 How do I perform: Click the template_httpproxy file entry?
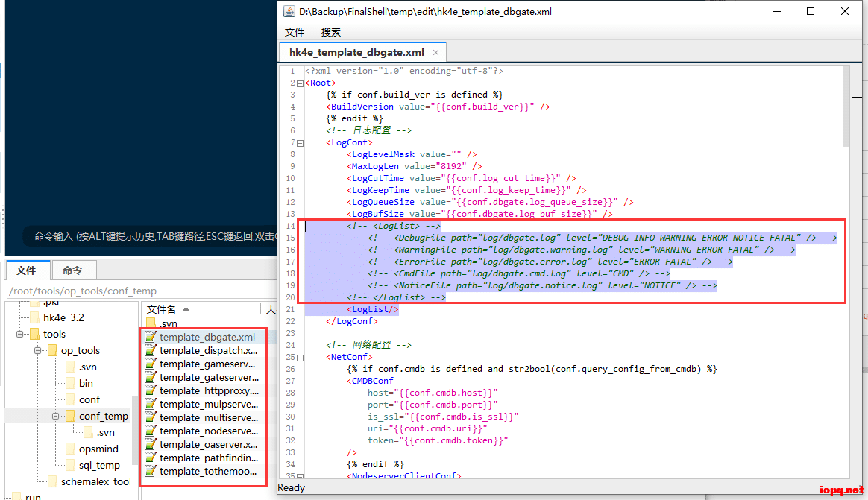point(209,390)
